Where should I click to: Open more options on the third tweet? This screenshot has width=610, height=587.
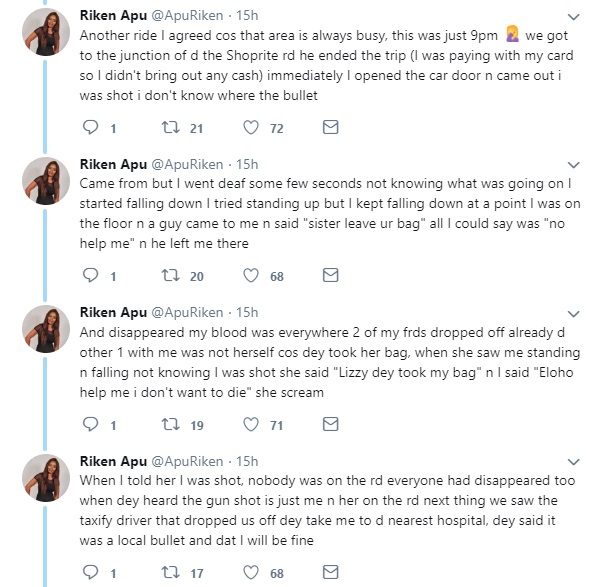pos(578,312)
